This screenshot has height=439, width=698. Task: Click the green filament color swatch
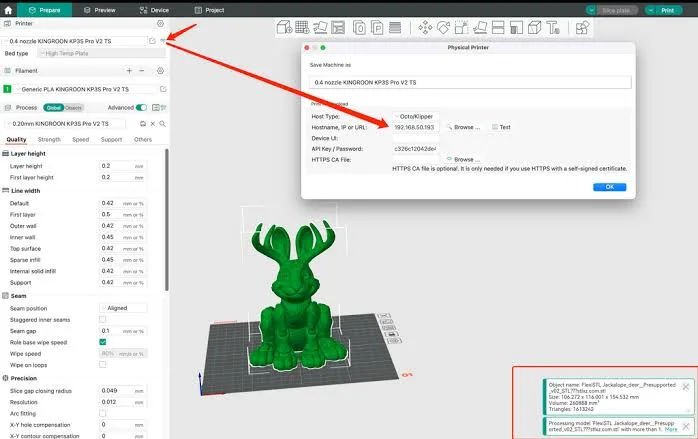point(7,89)
